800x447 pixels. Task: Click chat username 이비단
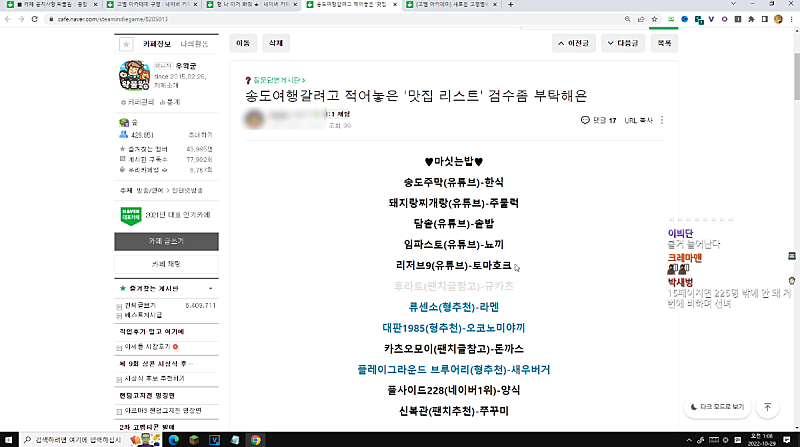(681, 233)
